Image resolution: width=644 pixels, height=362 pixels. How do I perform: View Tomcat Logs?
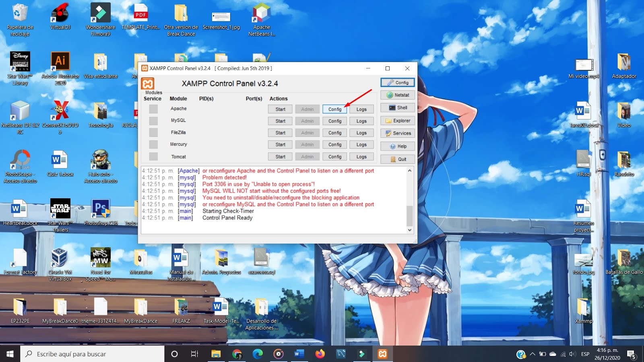361,157
